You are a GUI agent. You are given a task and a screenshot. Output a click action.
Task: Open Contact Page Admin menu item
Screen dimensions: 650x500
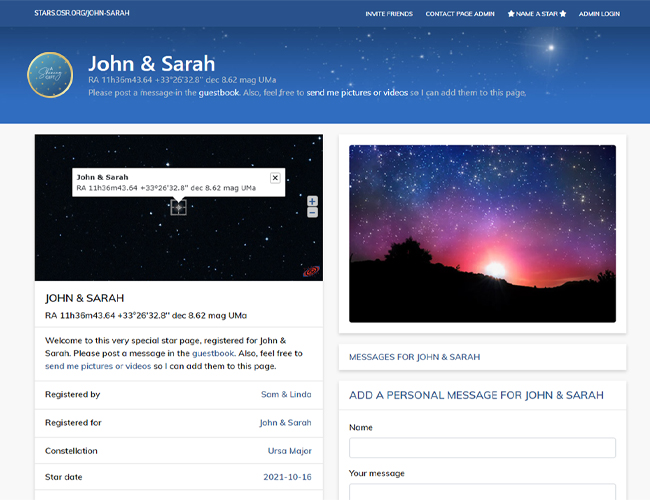coord(460,14)
